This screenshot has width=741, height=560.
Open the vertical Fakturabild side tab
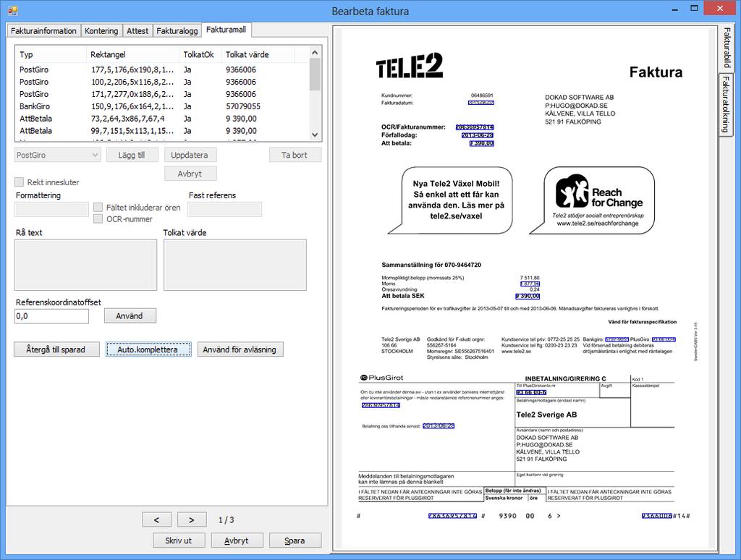click(727, 47)
